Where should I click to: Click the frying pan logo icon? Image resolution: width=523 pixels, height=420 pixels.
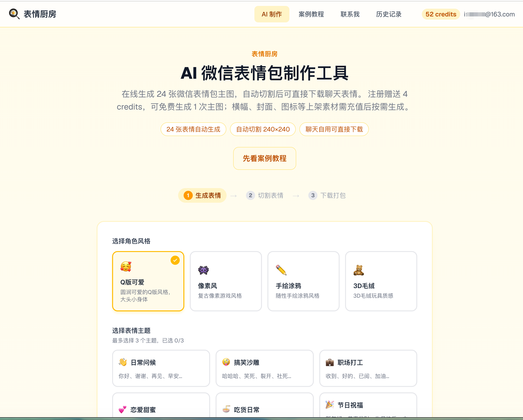click(x=14, y=14)
